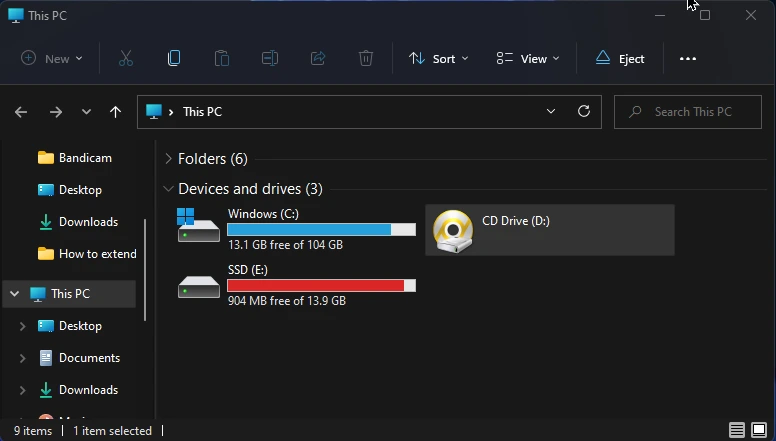Screen dimensions: 776x441
Task: Collapse the Devices and drives group
Action: click(168, 189)
